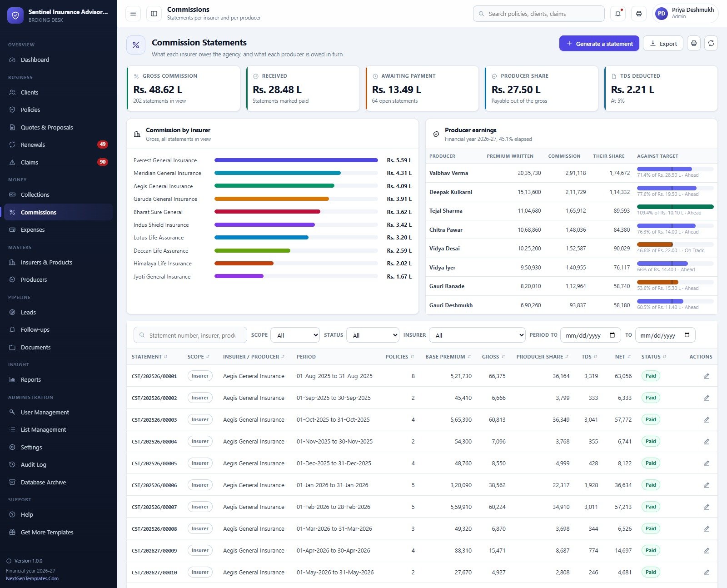Select Audit Log from sidebar

[58, 465]
